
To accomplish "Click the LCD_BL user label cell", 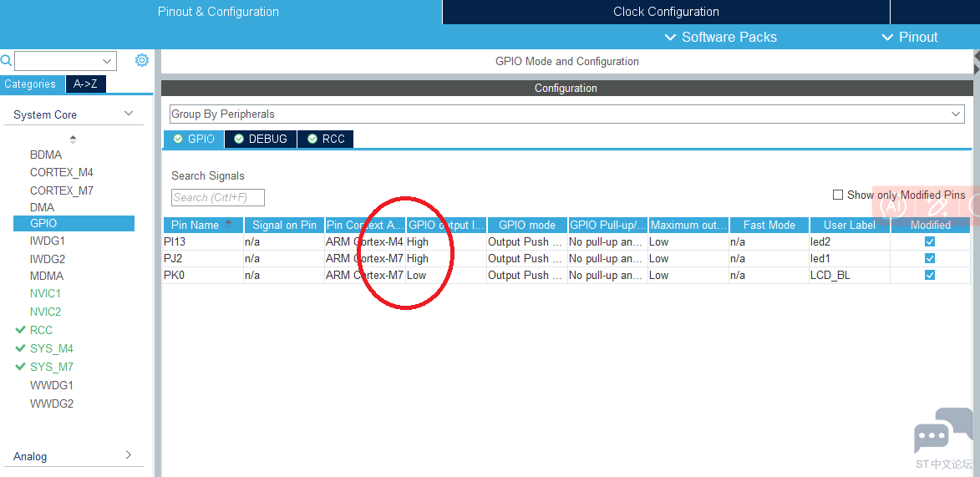I will 850,275.
